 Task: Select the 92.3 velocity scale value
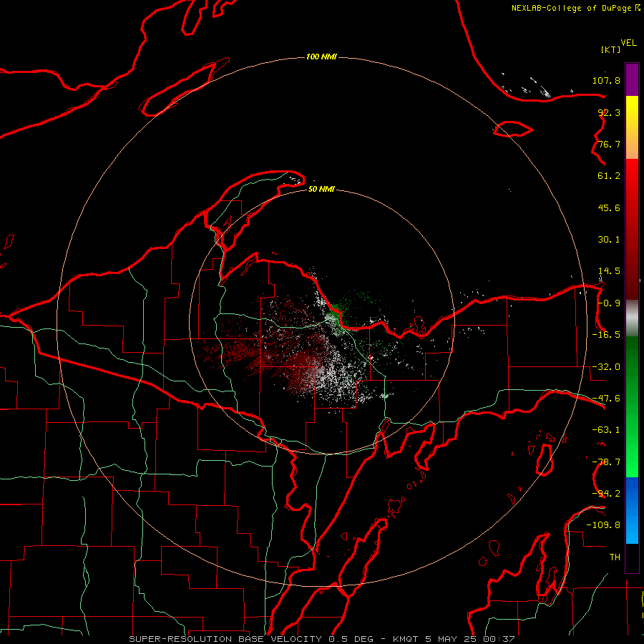point(609,112)
